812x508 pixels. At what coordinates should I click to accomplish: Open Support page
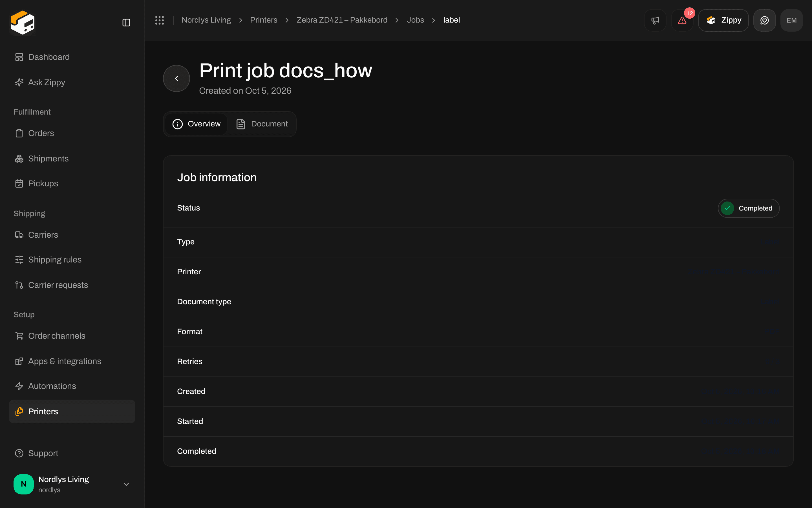click(72, 453)
